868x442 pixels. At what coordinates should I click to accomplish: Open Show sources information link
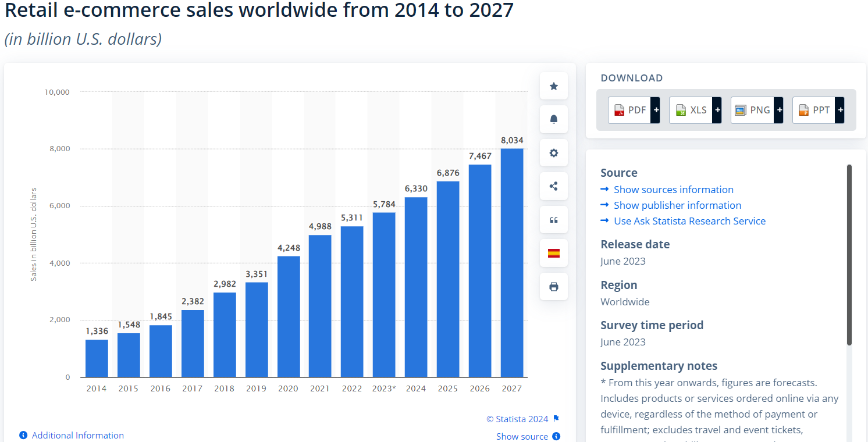pyautogui.click(x=673, y=190)
